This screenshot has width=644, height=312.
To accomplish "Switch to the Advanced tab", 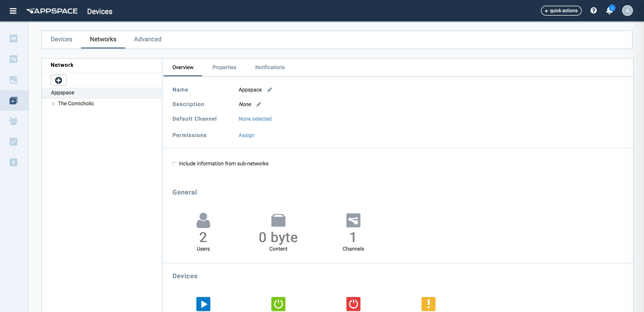I will (147, 39).
